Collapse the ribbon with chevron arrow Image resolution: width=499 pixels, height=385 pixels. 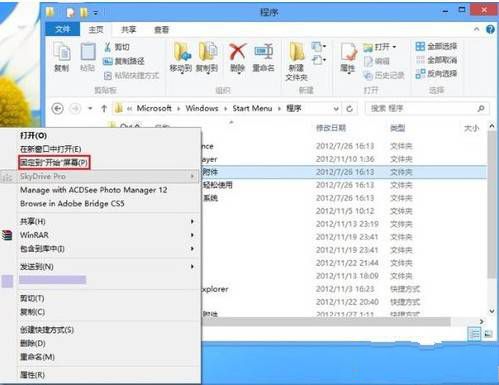tap(477, 29)
